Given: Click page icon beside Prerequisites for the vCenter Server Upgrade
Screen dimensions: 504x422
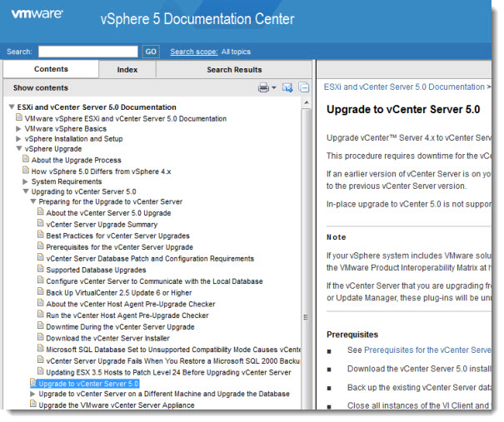Looking at the screenshot, I should 41,247.
